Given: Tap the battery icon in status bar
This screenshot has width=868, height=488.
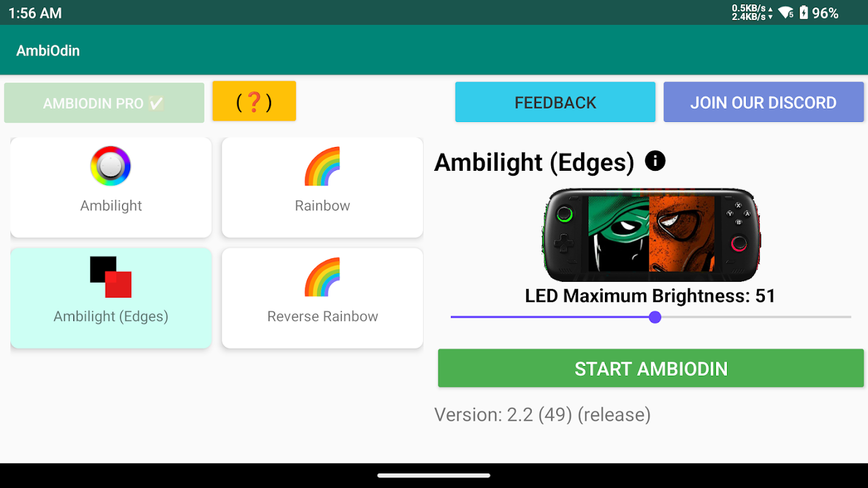Looking at the screenshot, I should click(x=804, y=12).
